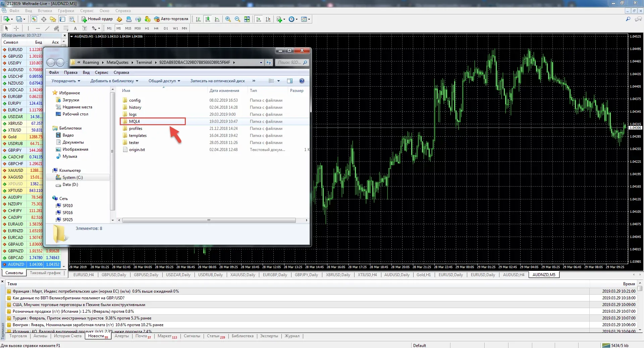Toggle Chart Shift
644x348 pixels.
click(268, 19)
